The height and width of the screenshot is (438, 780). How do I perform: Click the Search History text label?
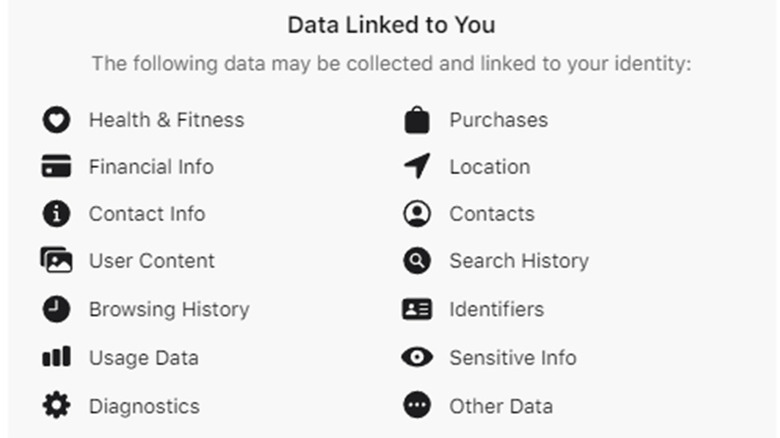(x=518, y=261)
